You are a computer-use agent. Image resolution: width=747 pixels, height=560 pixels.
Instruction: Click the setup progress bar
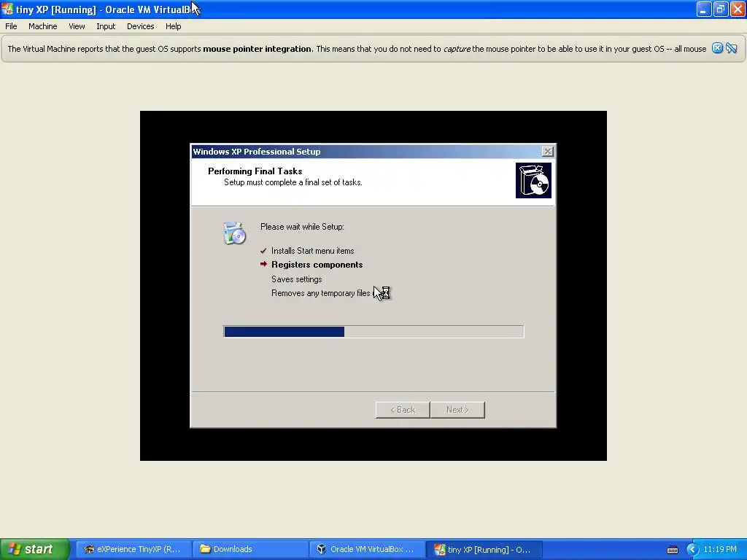click(373, 332)
